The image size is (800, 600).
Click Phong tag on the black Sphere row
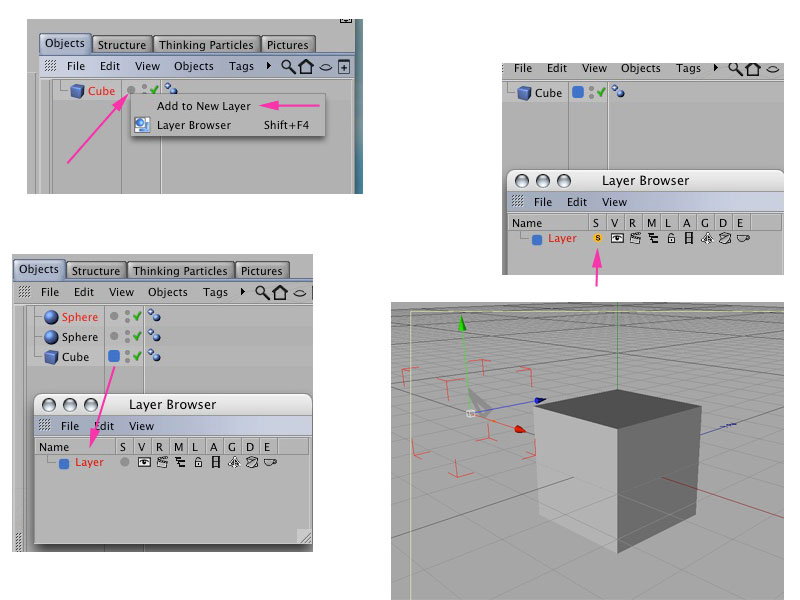tap(154, 335)
